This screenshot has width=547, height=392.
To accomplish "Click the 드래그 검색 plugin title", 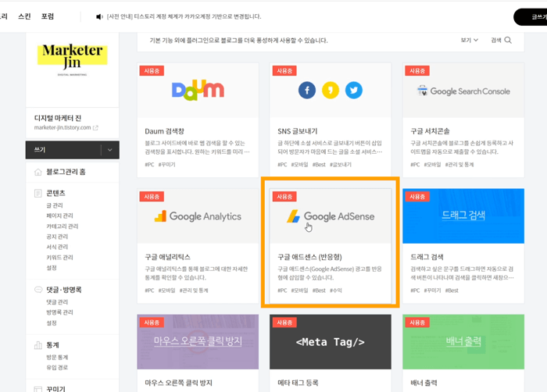I will (427, 257).
